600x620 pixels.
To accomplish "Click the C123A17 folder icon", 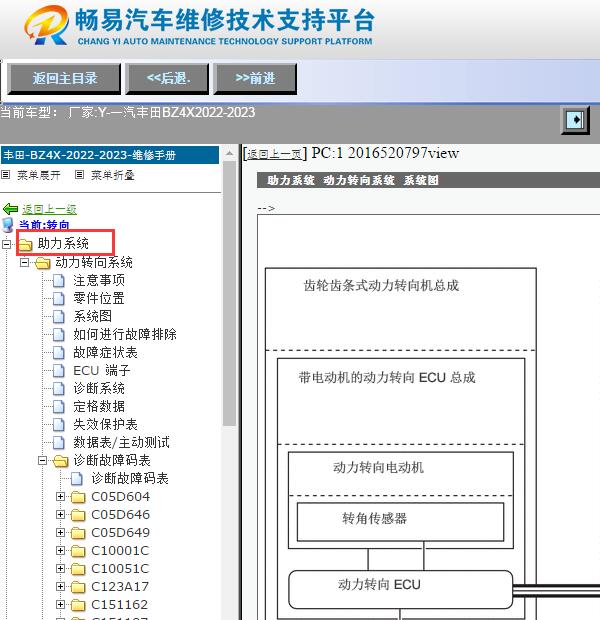I will (x=78, y=587).
